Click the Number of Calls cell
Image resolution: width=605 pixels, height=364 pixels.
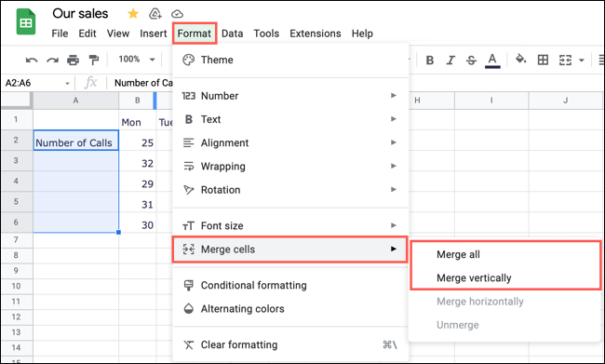pyautogui.click(x=75, y=141)
